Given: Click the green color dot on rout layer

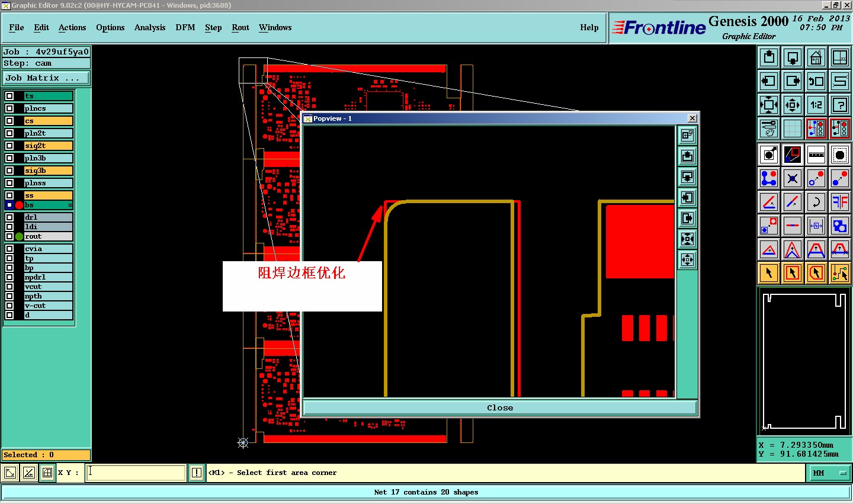Looking at the screenshot, I should click(x=19, y=236).
